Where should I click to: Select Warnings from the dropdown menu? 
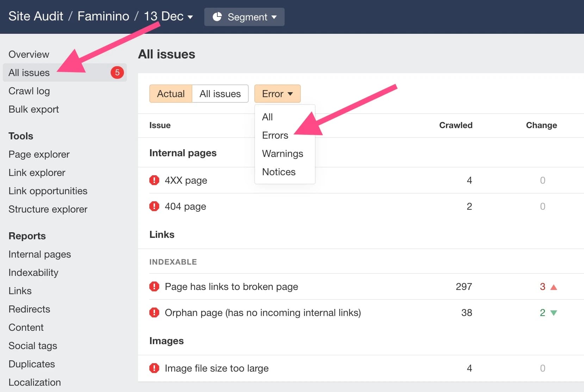(x=282, y=153)
